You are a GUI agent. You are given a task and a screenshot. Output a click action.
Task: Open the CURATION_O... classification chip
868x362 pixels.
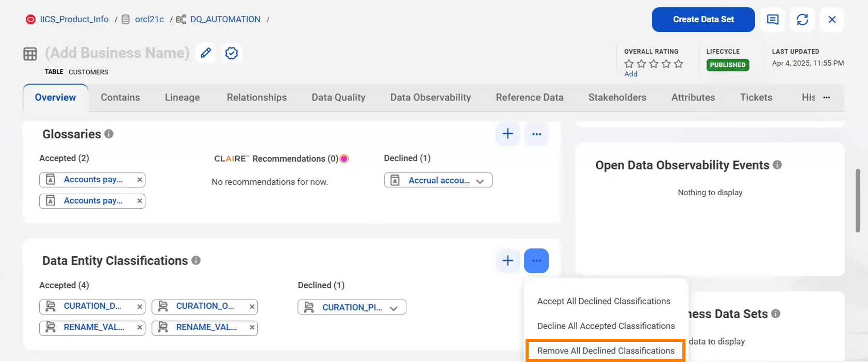[x=205, y=306]
